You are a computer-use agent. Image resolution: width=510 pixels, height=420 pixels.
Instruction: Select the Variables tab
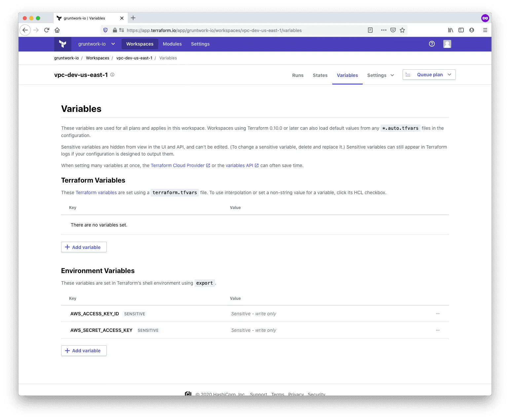coord(347,75)
